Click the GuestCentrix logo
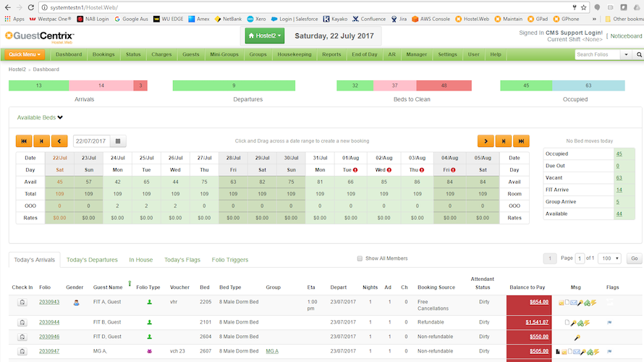This screenshot has width=644, height=362. click(x=40, y=37)
